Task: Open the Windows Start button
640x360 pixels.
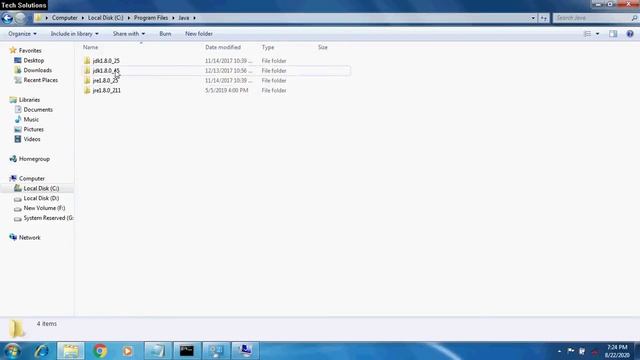Action: pyautogui.click(x=12, y=351)
